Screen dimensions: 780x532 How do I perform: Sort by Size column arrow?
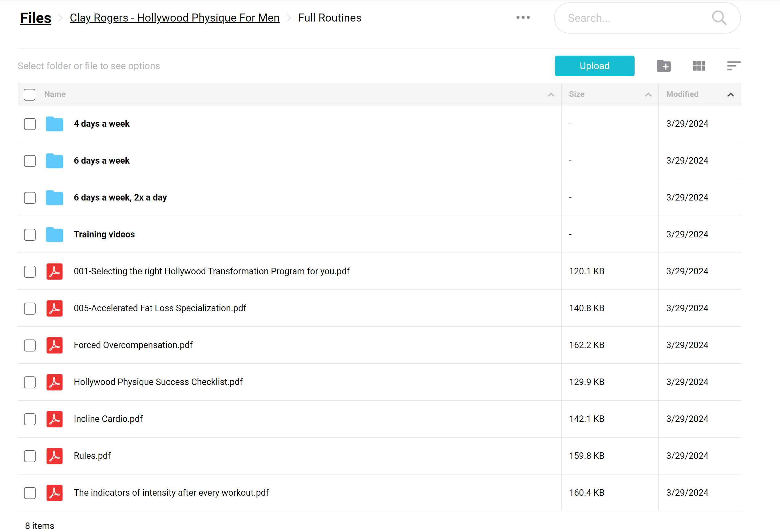(x=648, y=95)
